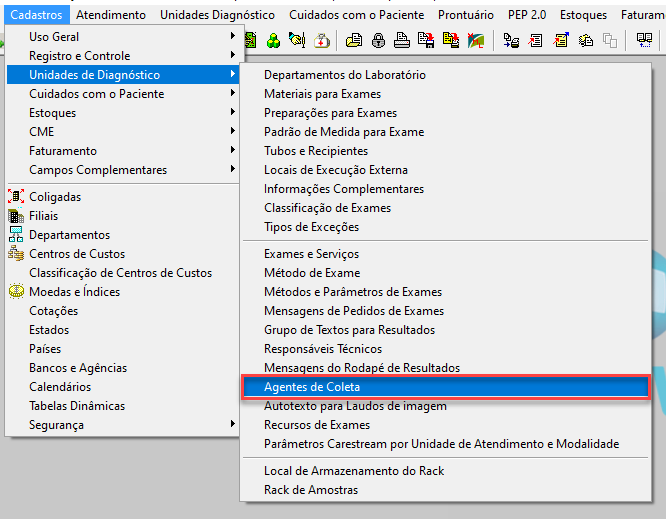Click the yellow document with red arrow icon

451,40
